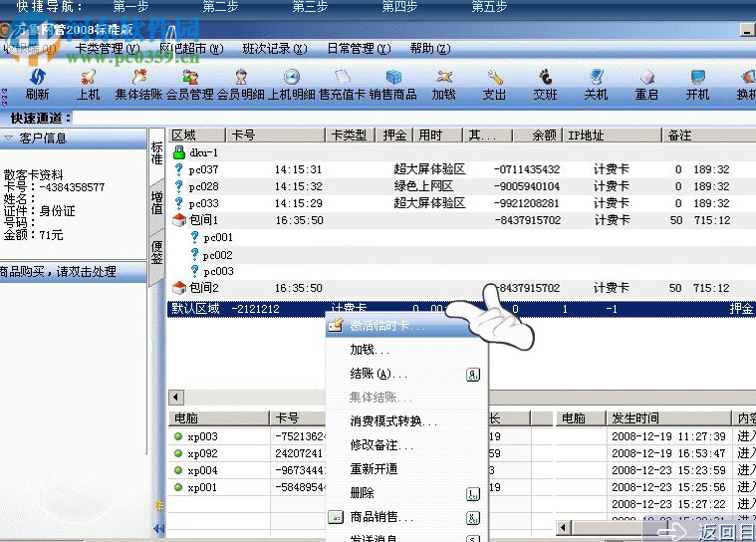Click the question mark icon of pc037
The width and height of the screenshot is (756, 542).
point(179,169)
